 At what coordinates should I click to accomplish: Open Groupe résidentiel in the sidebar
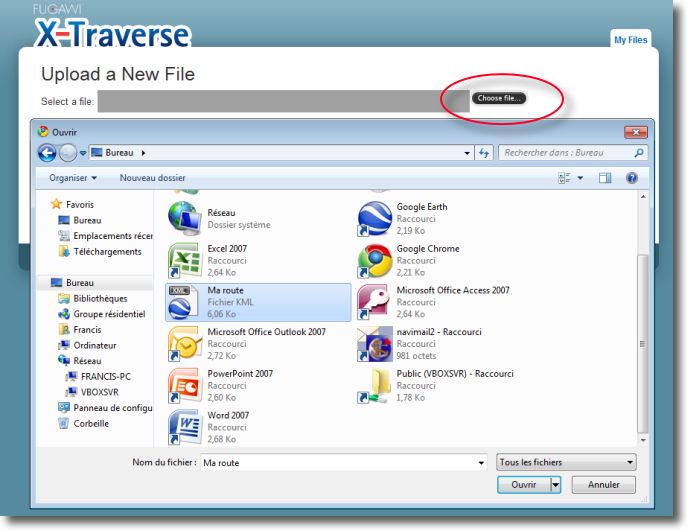tap(102, 314)
